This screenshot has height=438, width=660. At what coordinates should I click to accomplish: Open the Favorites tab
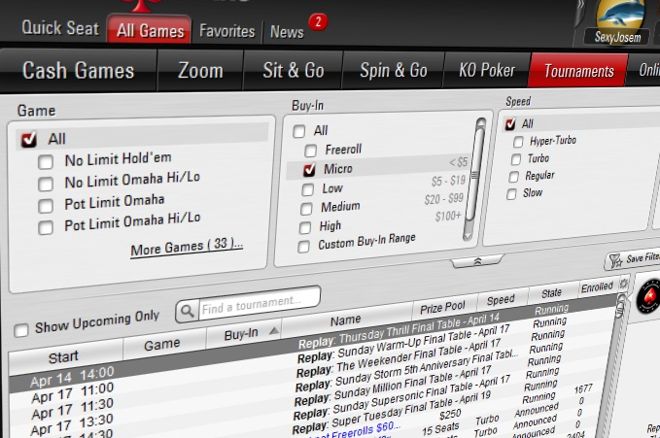coord(227,31)
